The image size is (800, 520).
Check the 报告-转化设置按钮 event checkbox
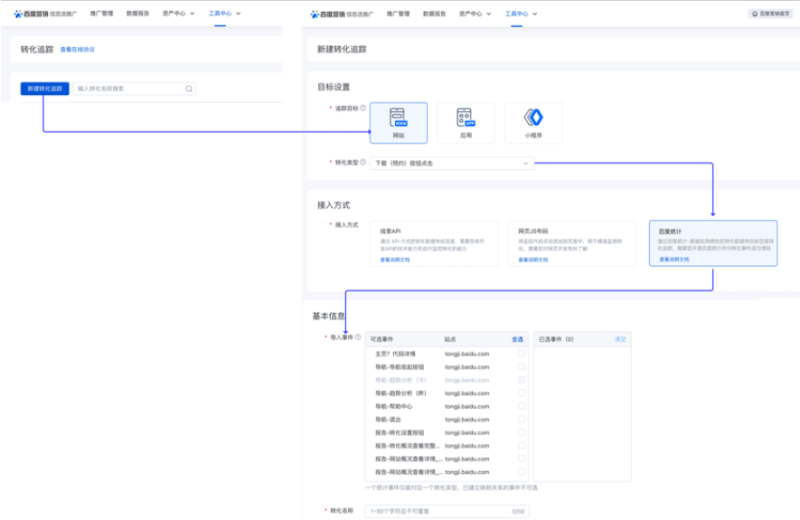point(521,432)
